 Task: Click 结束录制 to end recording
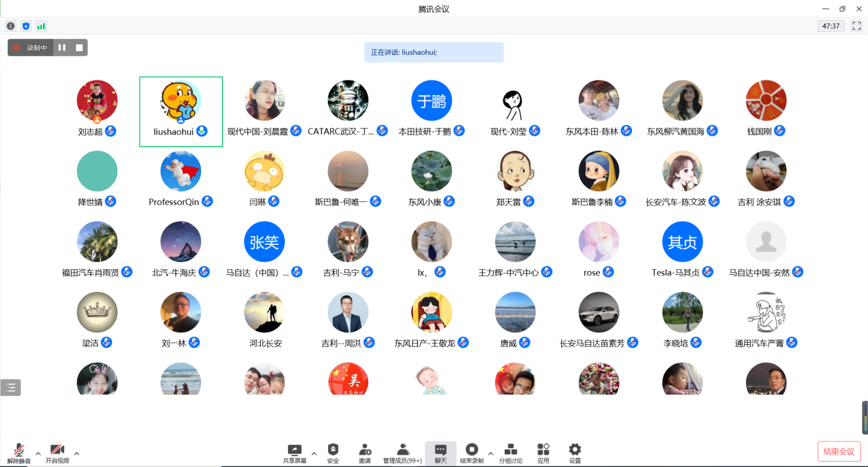pos(471,453)
